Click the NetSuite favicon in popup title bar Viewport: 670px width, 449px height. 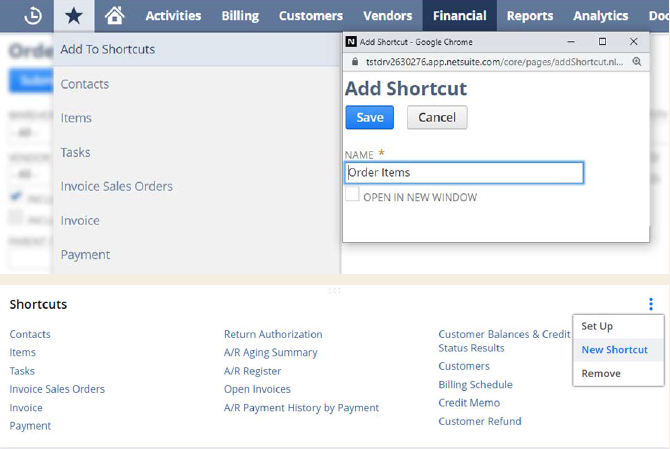351,42
